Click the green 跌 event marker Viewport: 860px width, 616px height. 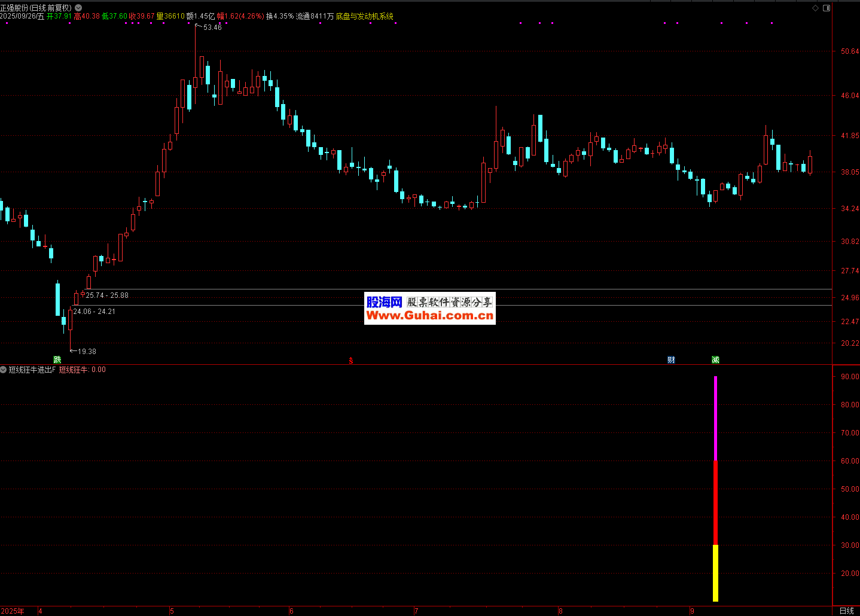(57, 359)
